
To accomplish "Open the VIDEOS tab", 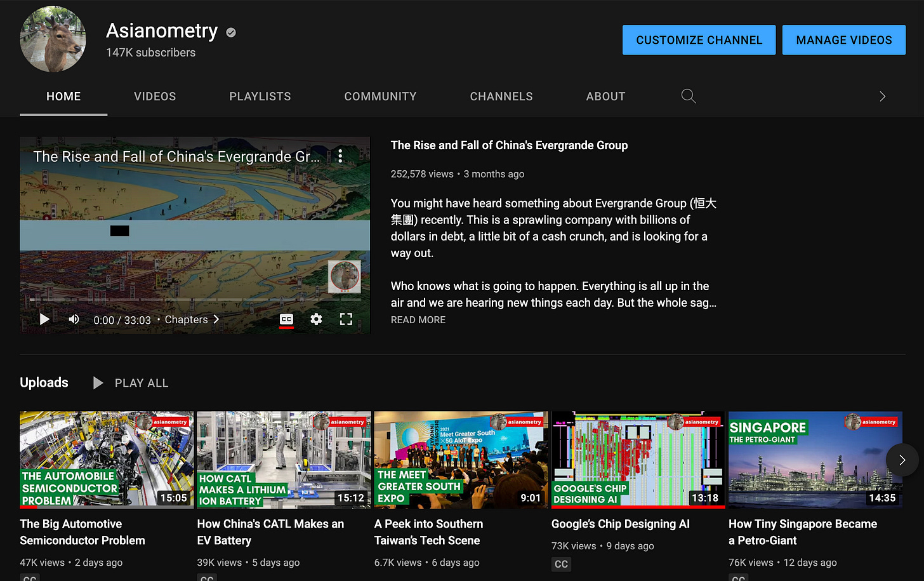I will point(155,97).
